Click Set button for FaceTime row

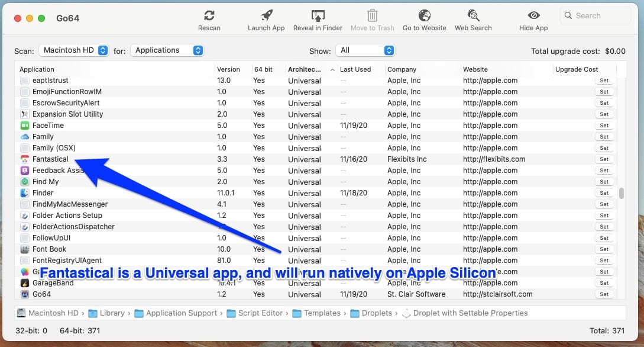pos(604,126)
